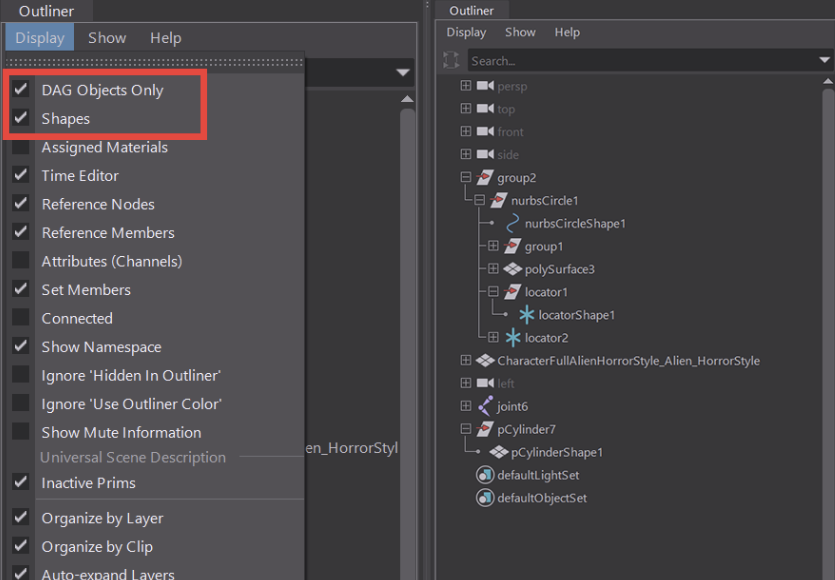Toggle Inactive Prims option
The height and width of the screenshot is (580, 835).
point(21,482)
